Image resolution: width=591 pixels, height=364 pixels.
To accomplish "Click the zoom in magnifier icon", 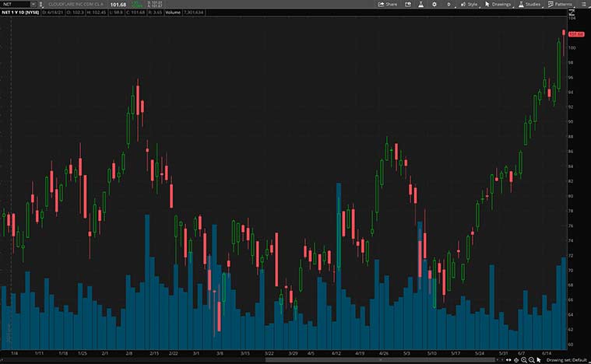I will 523,360.
